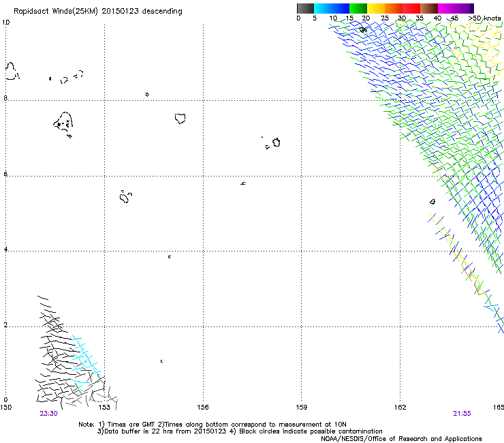This screenshot has height=443, width=504.
Task: Click the 'NOAA/NESDIS/Office of Research and Applications' credit
Action: pyautogui.click(x=401, y=439)
